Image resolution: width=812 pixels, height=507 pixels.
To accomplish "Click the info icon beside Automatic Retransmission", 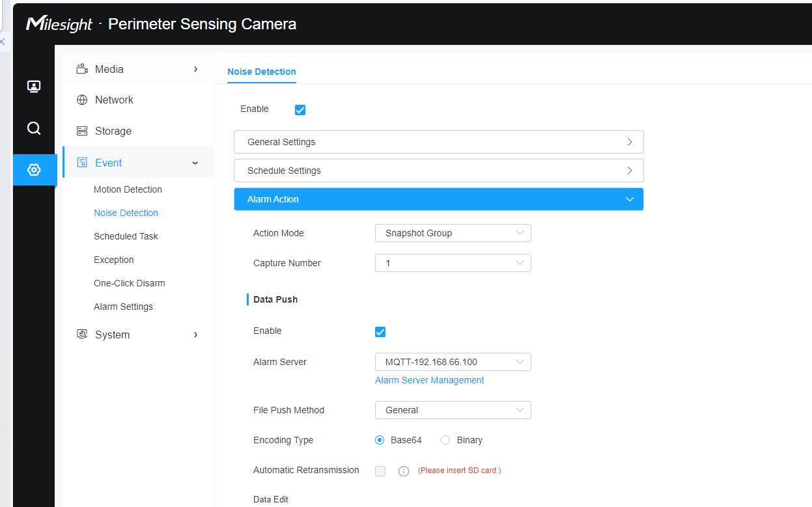I will [404, 471].
